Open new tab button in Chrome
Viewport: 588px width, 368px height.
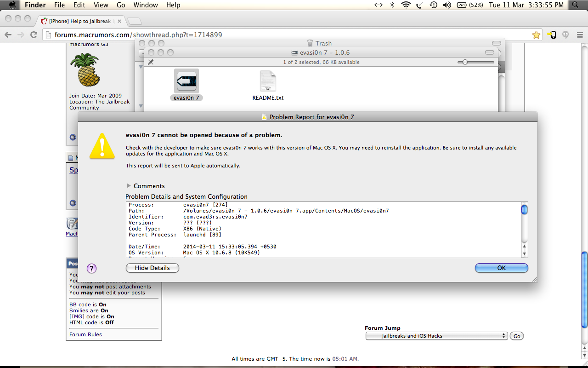134,21
